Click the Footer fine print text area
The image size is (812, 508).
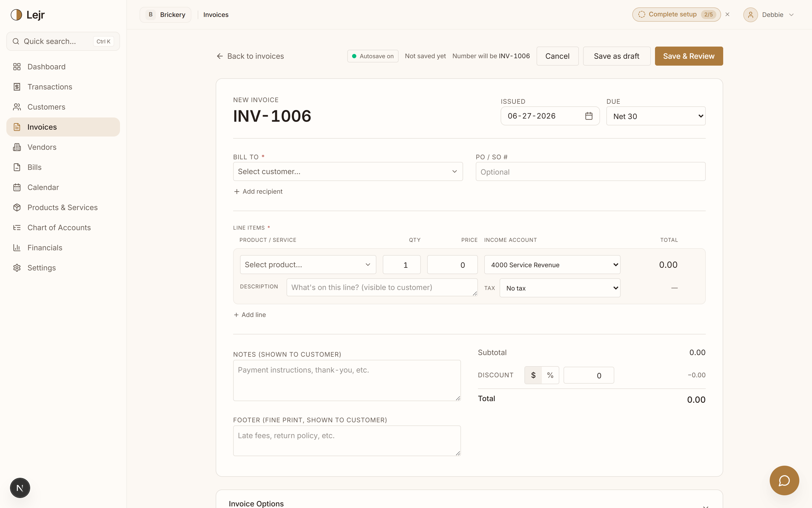pyautogui.click(x=347, y=441)
